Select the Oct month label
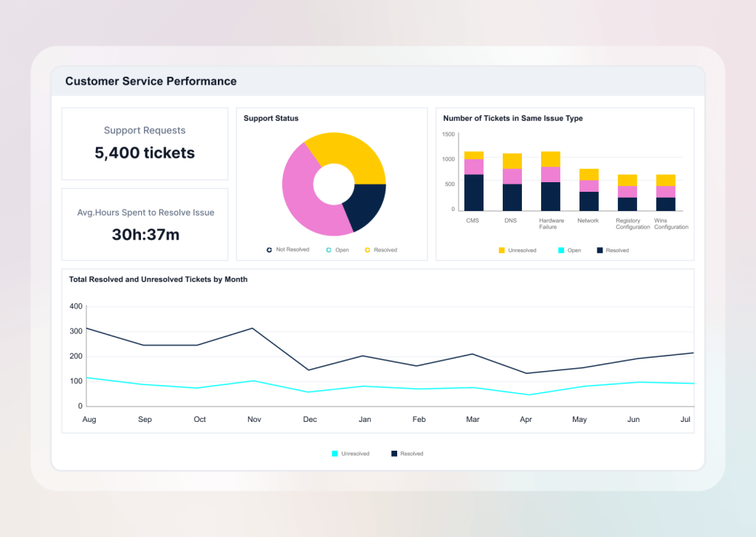The width and height of the screenshot is (756, 537). pyautogui.click(x=199, y=420)
